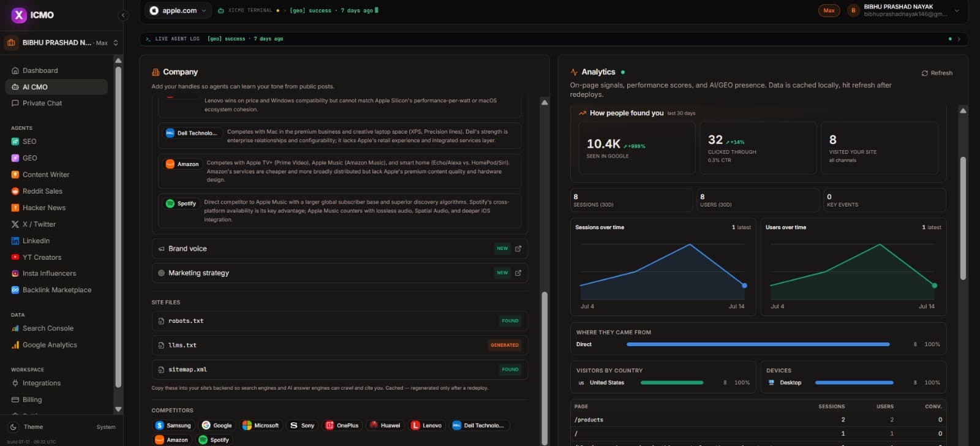Open Billing under Workspace
The image size is (980, 446).
56,399
